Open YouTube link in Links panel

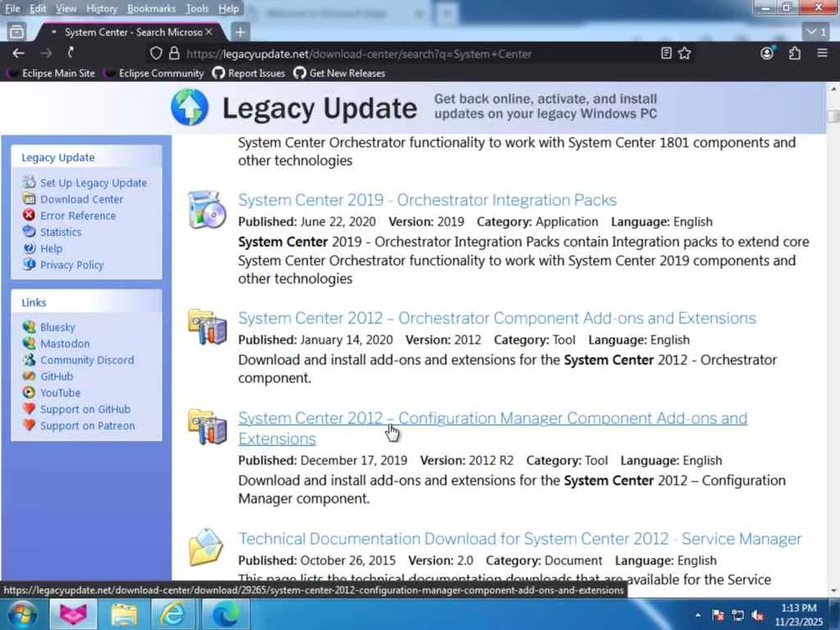pos(60,393)
